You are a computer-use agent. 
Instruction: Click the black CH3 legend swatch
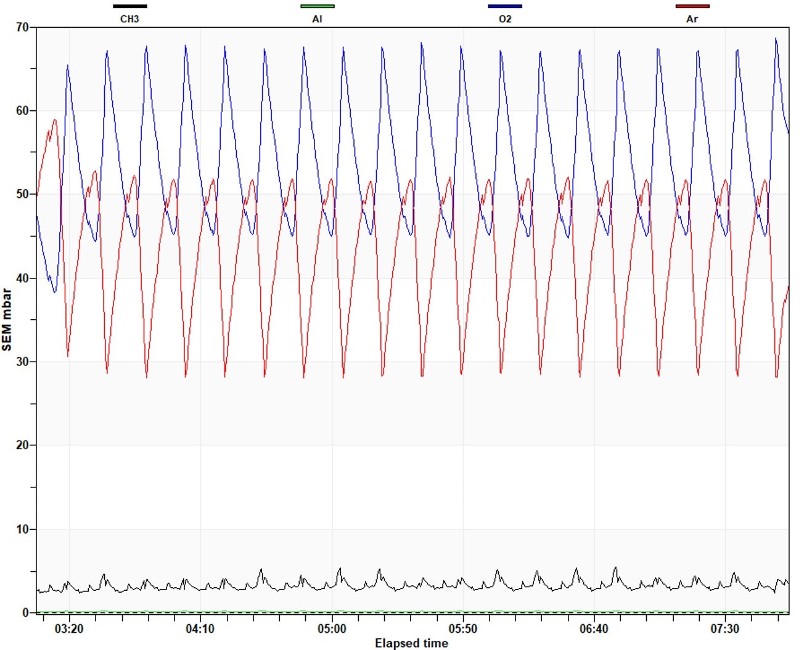[x=129, y=6]
